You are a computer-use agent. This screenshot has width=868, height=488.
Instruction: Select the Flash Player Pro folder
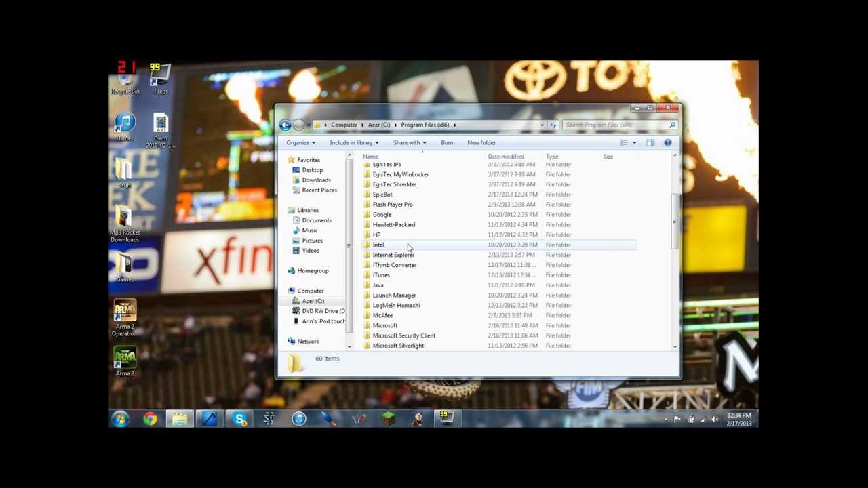pyautogui.click(x=393, y=205)
